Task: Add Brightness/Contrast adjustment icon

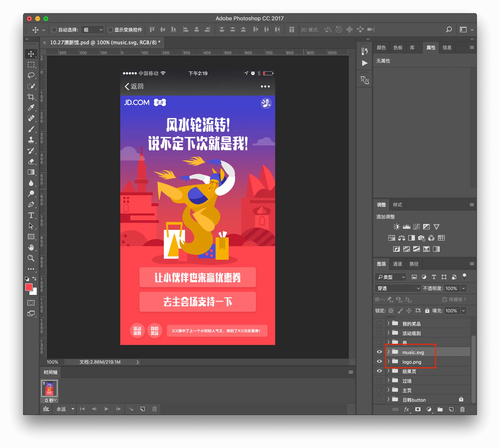Action: tap(396, 227)
